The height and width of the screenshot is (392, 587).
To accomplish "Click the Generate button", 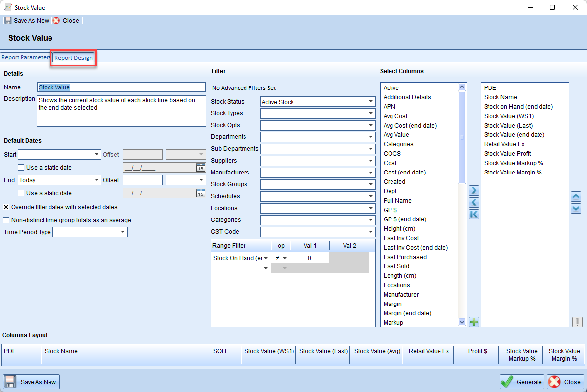I will point(522,382).
